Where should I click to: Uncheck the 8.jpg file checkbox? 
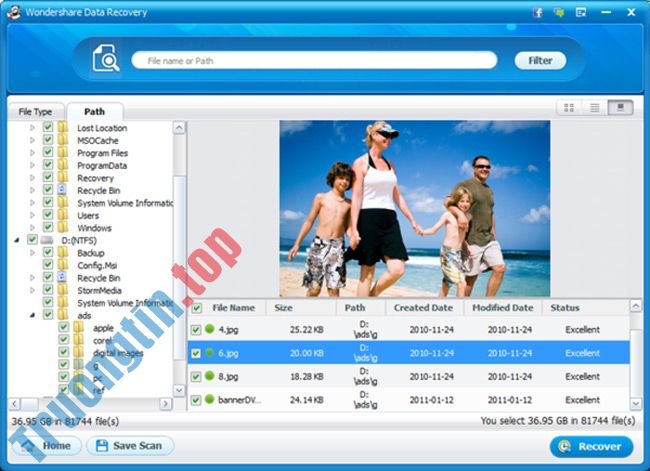point(196,376)
